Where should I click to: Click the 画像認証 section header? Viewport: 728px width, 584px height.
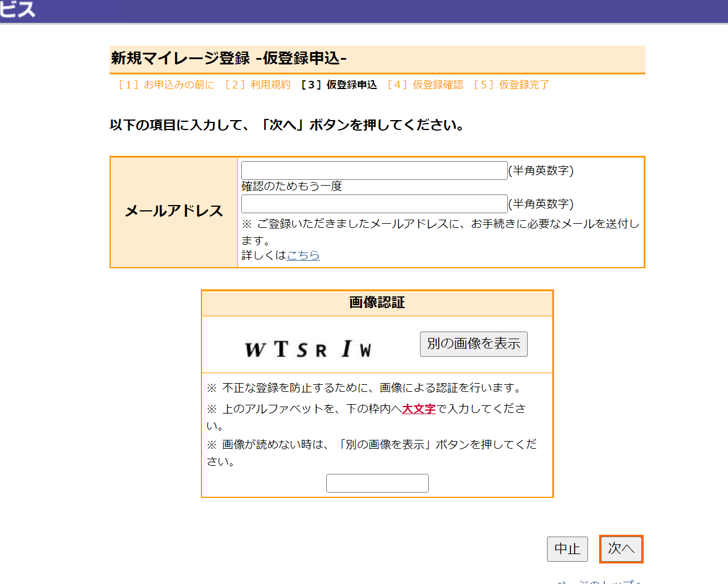[x=377, y=303]
